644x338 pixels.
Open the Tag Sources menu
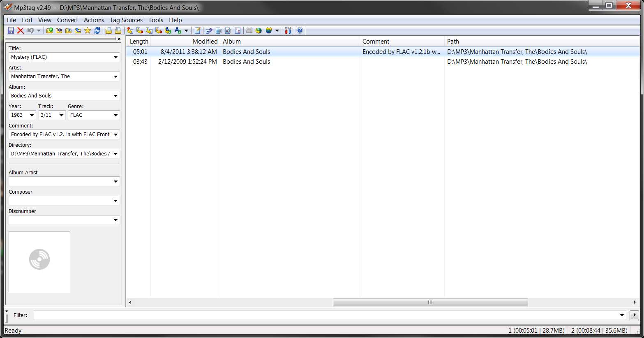click(126, 20)
